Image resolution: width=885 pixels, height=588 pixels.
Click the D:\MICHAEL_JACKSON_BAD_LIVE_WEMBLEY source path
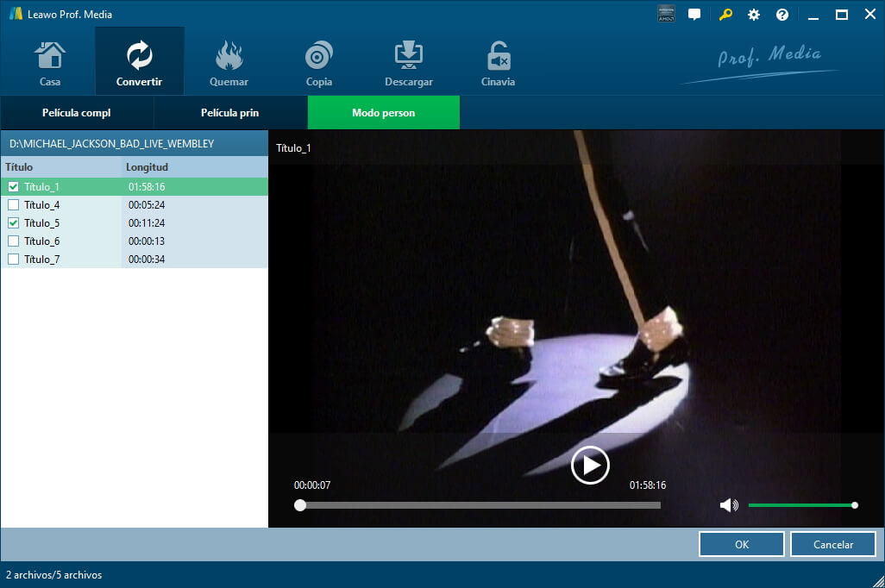112,144
